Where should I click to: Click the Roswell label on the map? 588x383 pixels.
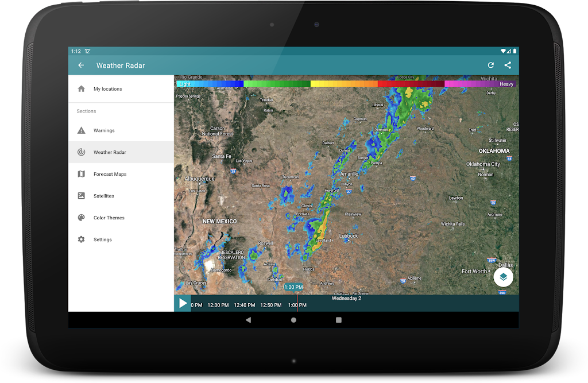pyautogui.click(x=265, y=243)
